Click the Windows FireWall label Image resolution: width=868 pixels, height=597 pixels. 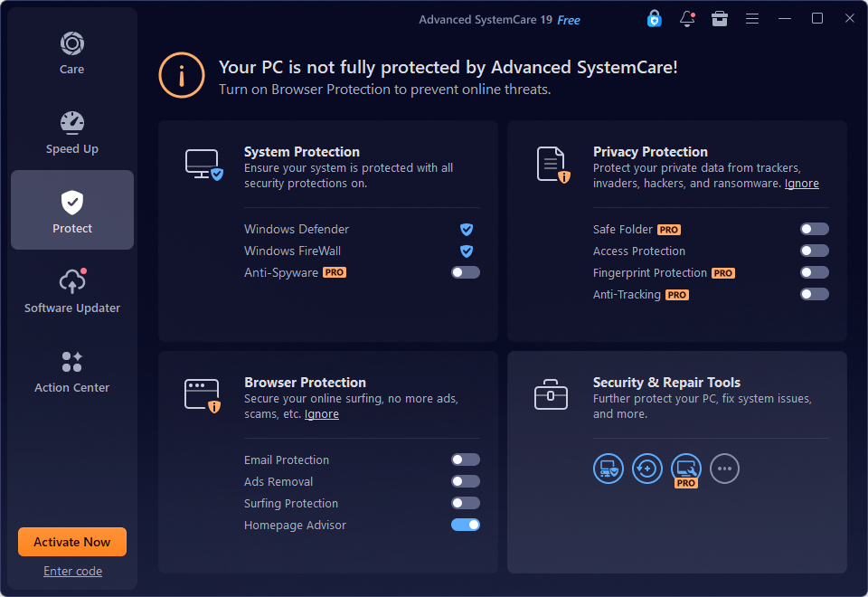click(292, 251)
